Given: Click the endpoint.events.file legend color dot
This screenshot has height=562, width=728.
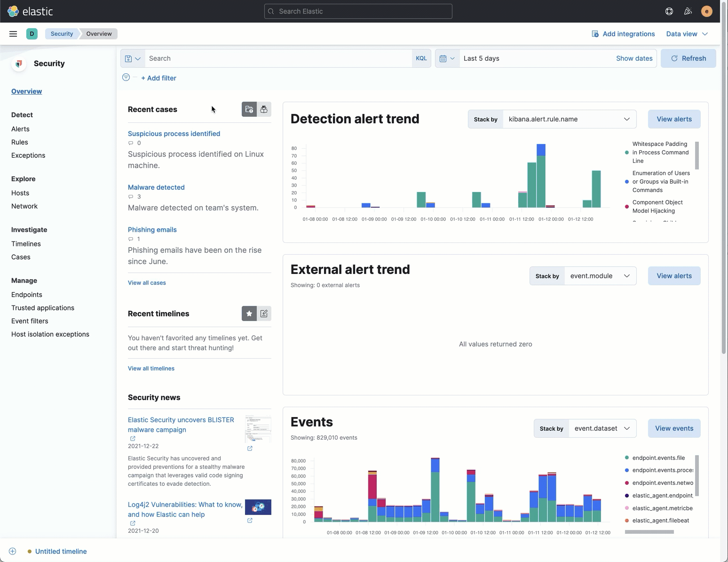Looking at the screenshot, I should (x=627, y=458).
